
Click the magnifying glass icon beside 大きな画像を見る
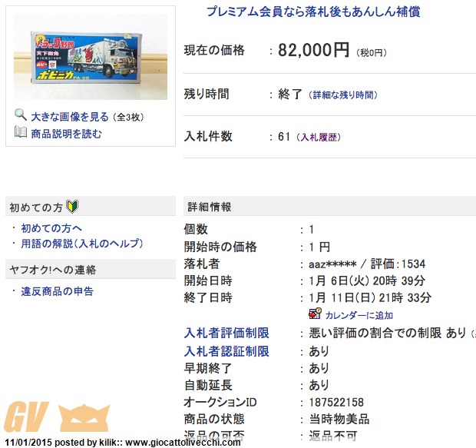pyautogui.click(x=21, y=115)
